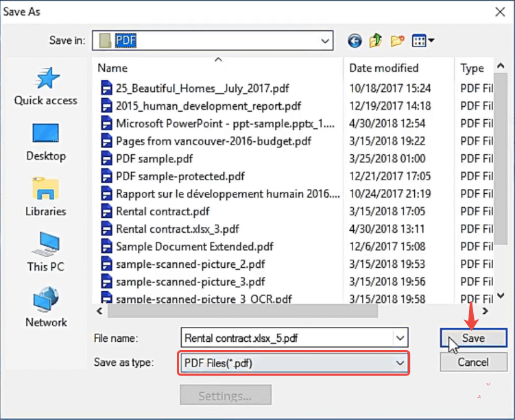Go up one folder level
Viewport: 515px width, 420px height.
click(375, 41)
